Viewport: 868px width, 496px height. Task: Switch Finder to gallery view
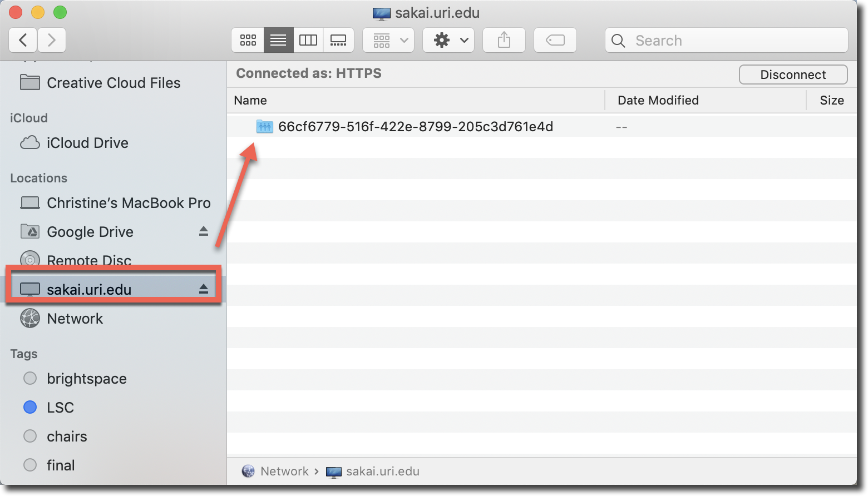coord(338,40)
